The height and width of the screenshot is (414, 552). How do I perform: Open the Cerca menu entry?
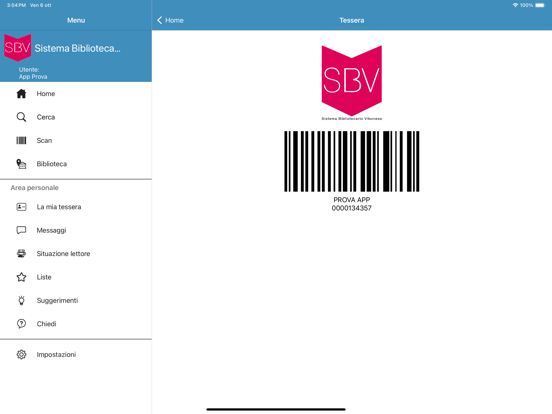76,117
